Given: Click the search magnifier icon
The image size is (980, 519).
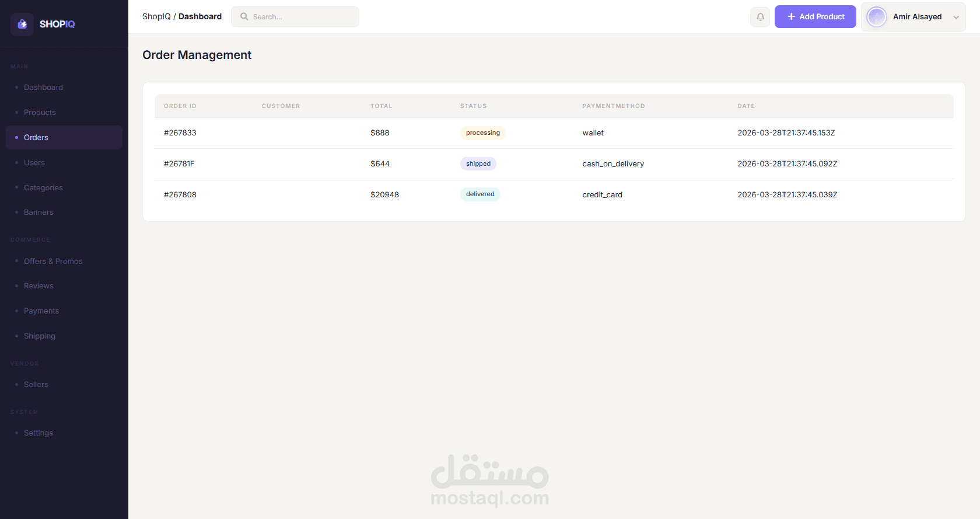Looking at the screenshot, I should point(244,16).
